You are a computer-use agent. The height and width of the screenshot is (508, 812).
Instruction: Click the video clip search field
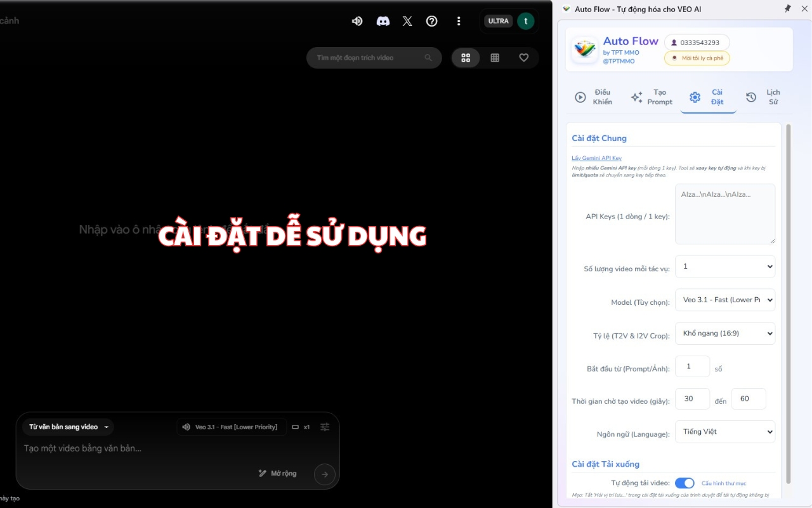tap(374, 58)
